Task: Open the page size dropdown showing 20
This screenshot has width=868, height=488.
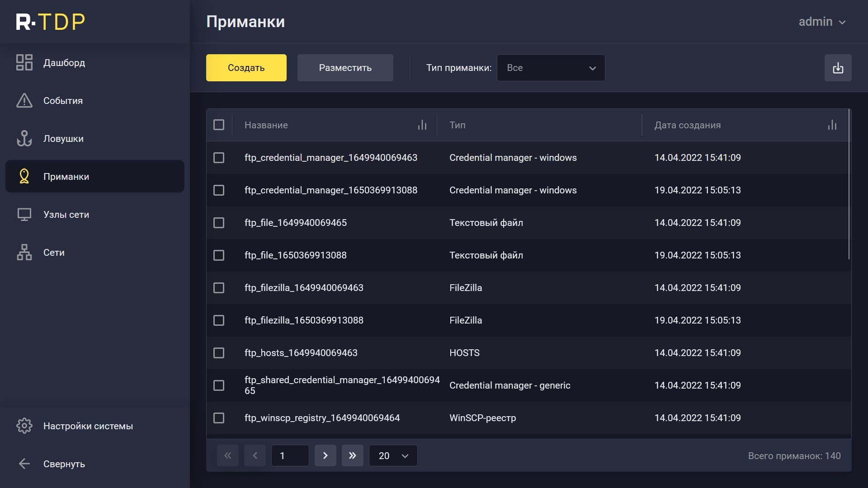Action: pos(393,455)
